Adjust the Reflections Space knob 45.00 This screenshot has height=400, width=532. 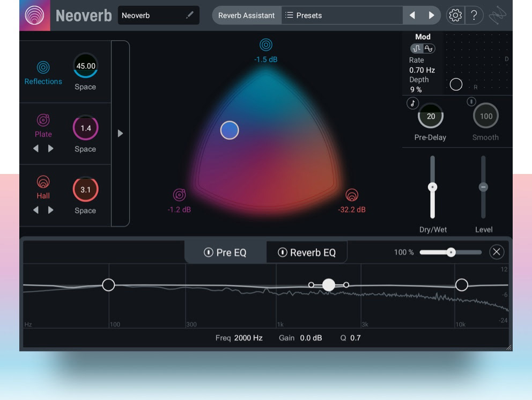coord(85,66)
